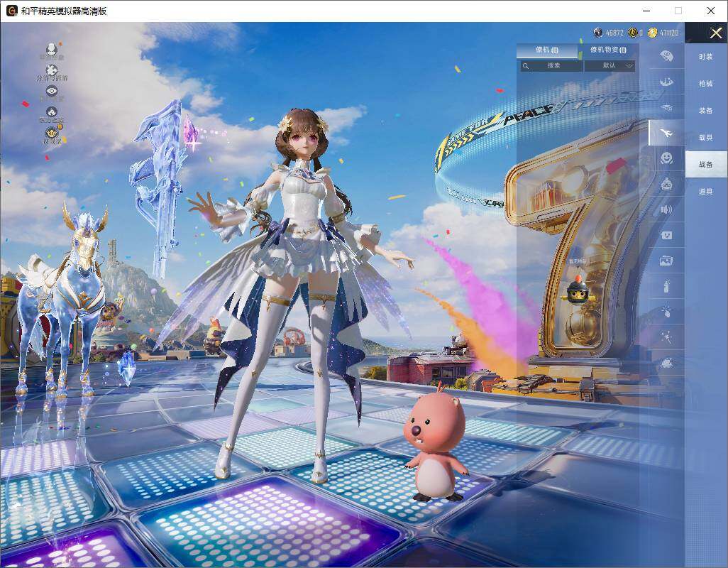Open the golden crown badge icon
Viewport: 728px width, 568px height.
(x=53, y=133)
